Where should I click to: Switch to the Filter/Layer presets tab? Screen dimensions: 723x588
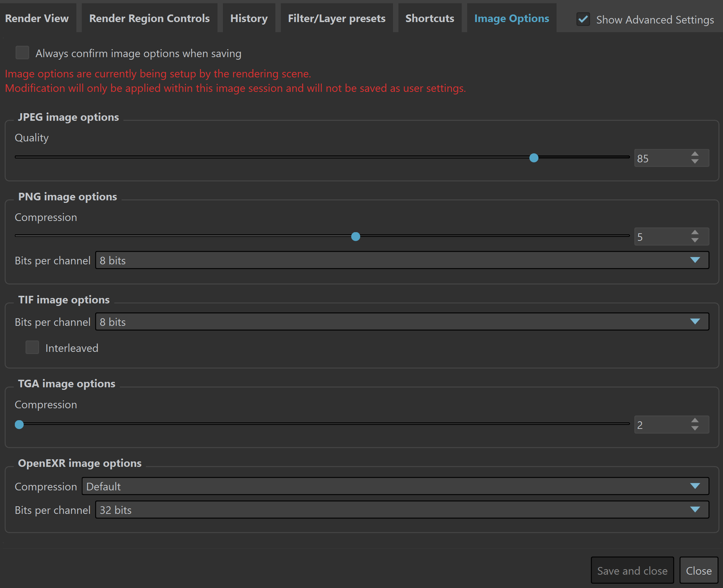tap(337, 18)
